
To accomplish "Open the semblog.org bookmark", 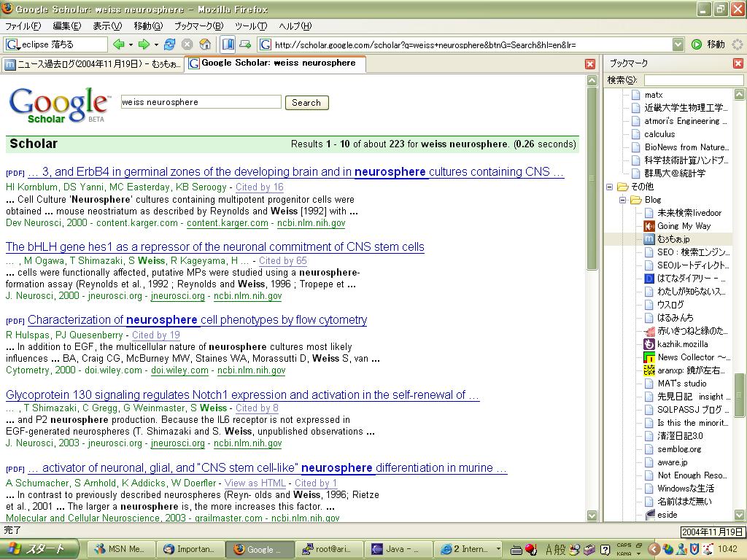I will [x=673, y=449].
